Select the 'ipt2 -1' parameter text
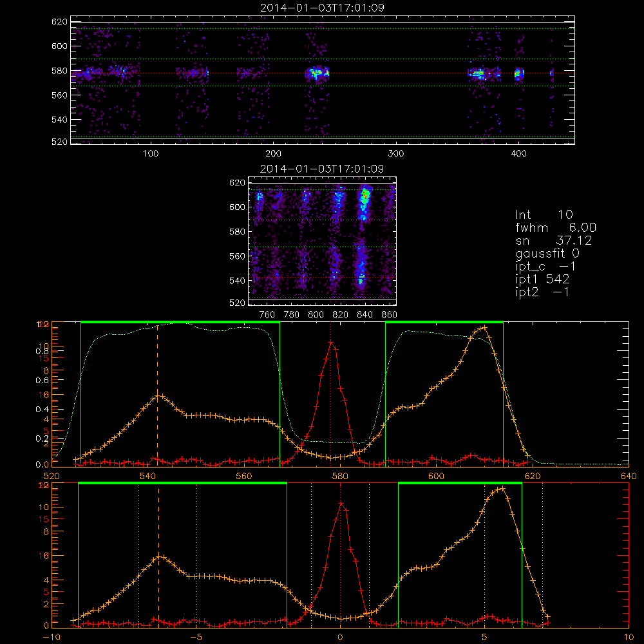 (542, 292)
